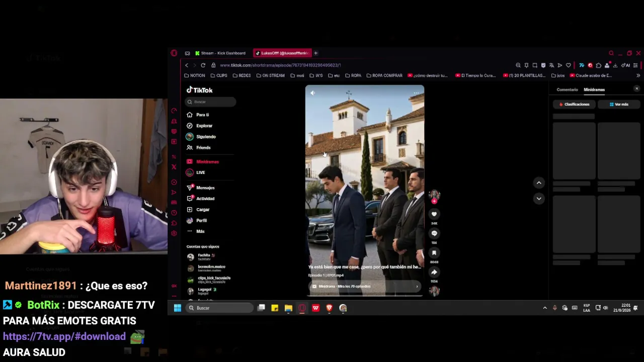Click the Clasificaciones button
The image size is (644, 362).
point(574,105)
